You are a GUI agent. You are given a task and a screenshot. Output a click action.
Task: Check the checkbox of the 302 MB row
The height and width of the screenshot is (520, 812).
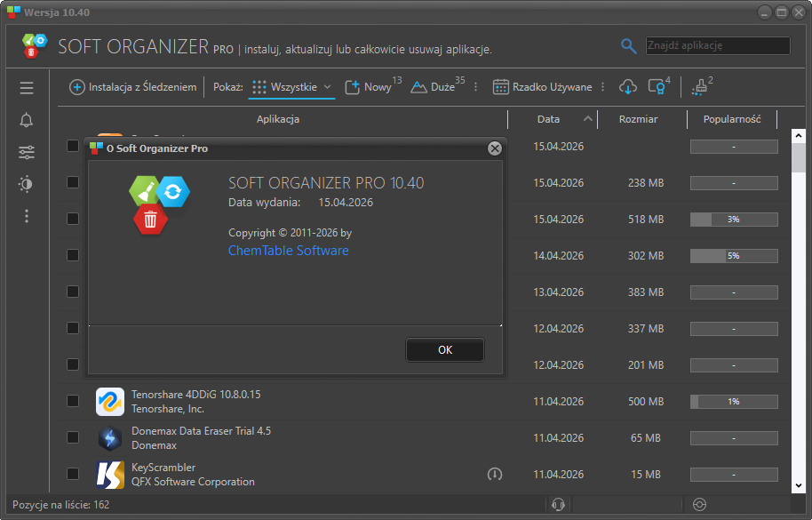[73, 255]
